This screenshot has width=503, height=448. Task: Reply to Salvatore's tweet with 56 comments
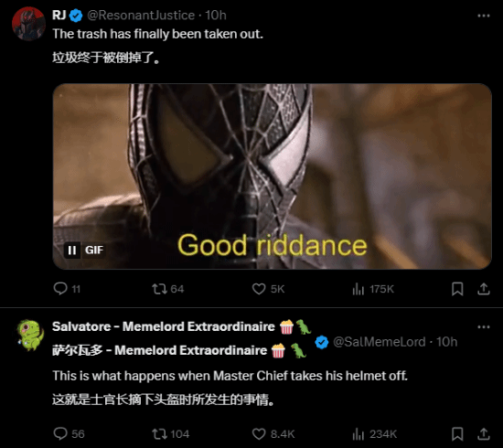pos(69,434)
